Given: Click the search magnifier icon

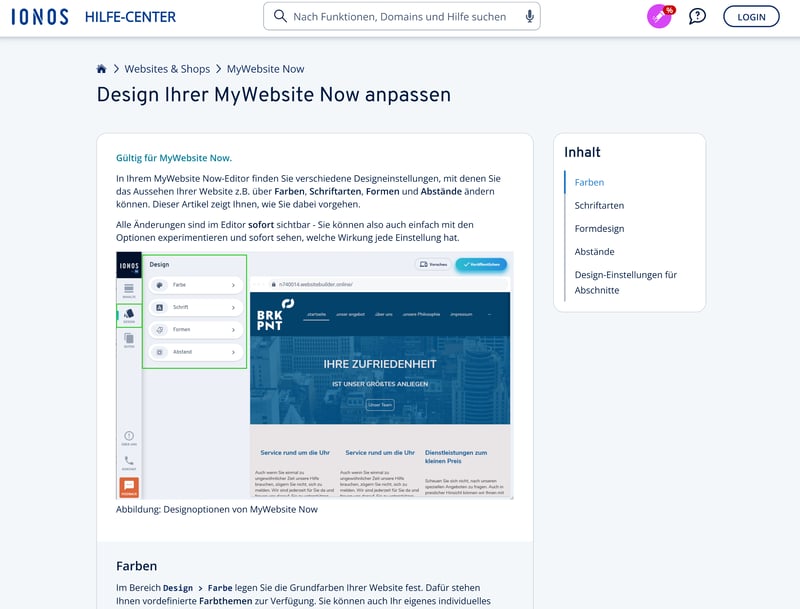Looking at the screenshot, I should (280, 16).
